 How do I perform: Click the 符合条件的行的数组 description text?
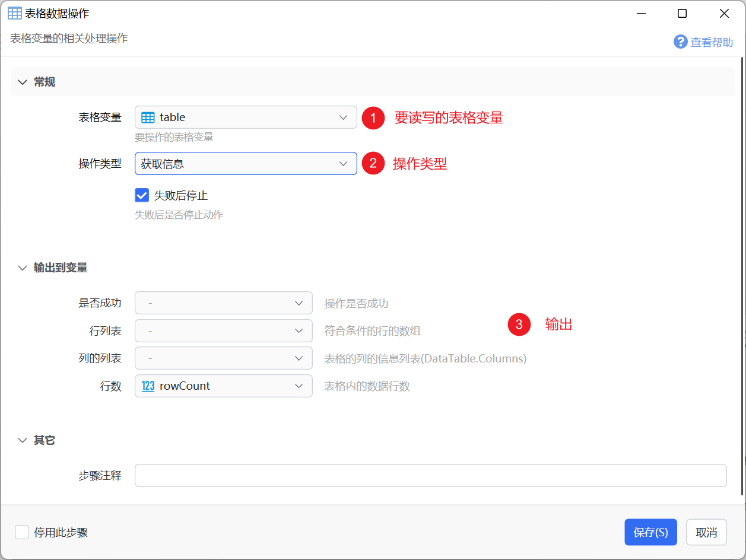coord(372,330)
